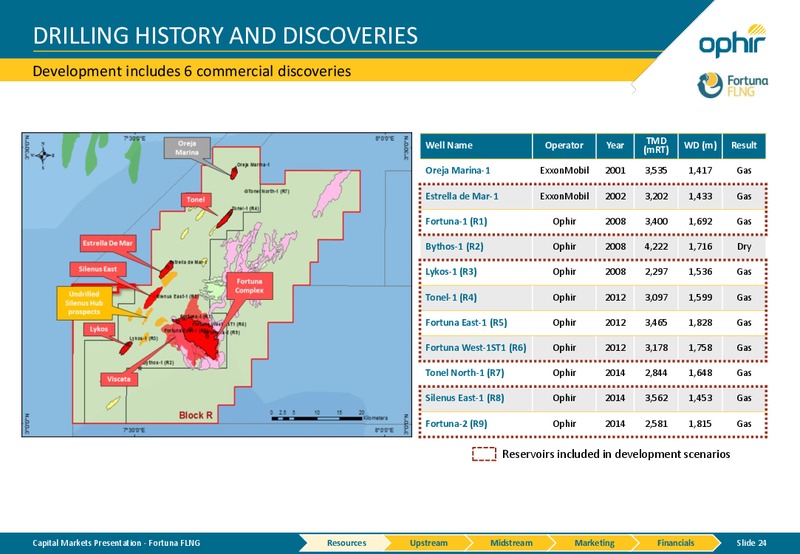
Task: Click the Block R label on map
Action: tap(195, 415)
